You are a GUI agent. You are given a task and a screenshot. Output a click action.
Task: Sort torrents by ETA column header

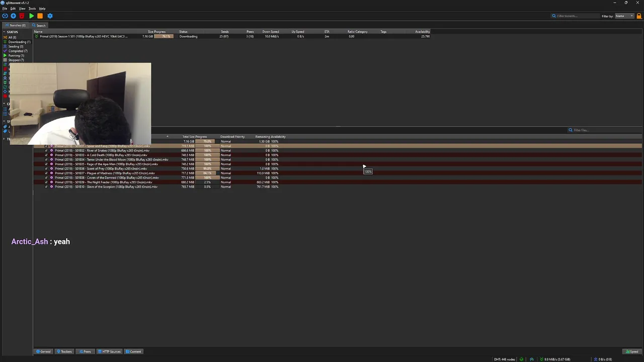pyautogui.click(x=327, y=32)
